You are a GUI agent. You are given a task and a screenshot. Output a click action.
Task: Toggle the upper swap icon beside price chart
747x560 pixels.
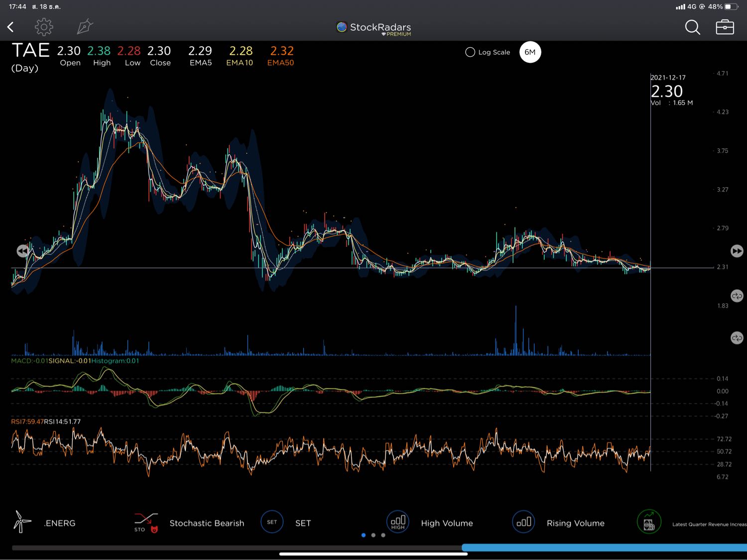click(x=737, y=296)
